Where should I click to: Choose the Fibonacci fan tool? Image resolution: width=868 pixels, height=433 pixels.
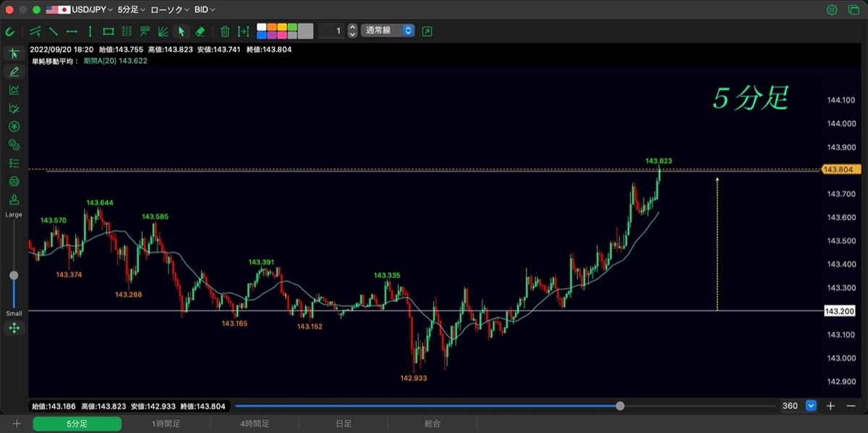click(163, 31)
